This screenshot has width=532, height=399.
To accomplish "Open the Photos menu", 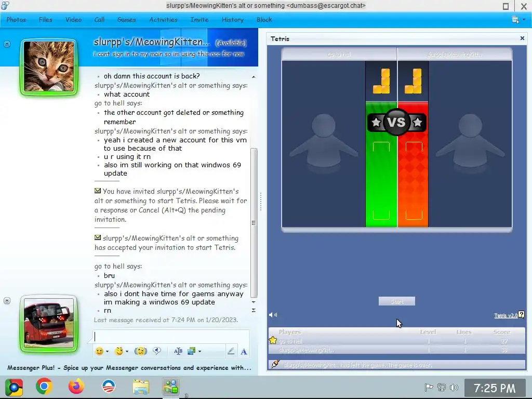I will (x=16, y=20).
